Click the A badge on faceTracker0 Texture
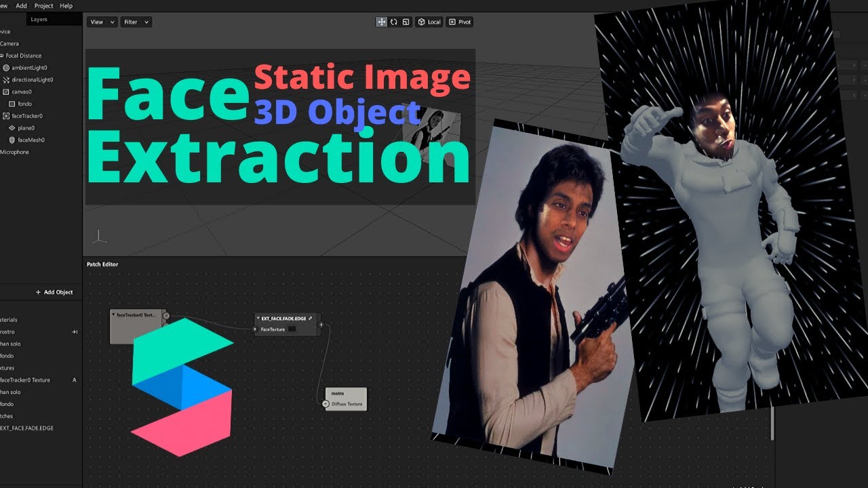The height and width of the screenshot is (488, 868). pyautogui.click(x=75, y=380)
